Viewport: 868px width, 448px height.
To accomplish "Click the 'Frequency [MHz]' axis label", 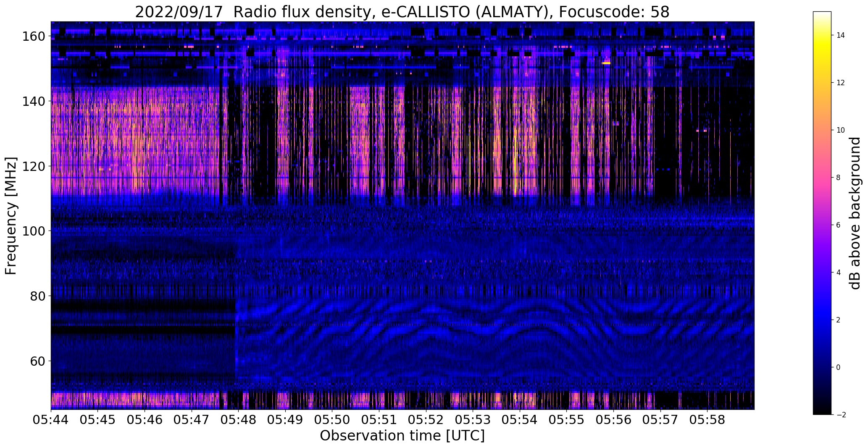I will (11, 216).
